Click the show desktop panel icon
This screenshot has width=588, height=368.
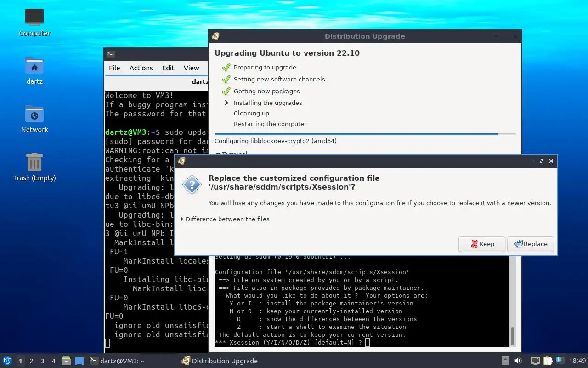[79, 361]
